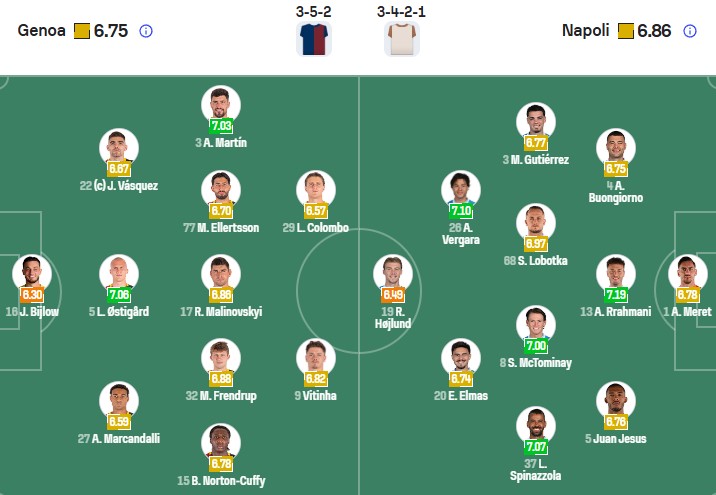Open R. Malinovskyi's player name link

point(221,312)
